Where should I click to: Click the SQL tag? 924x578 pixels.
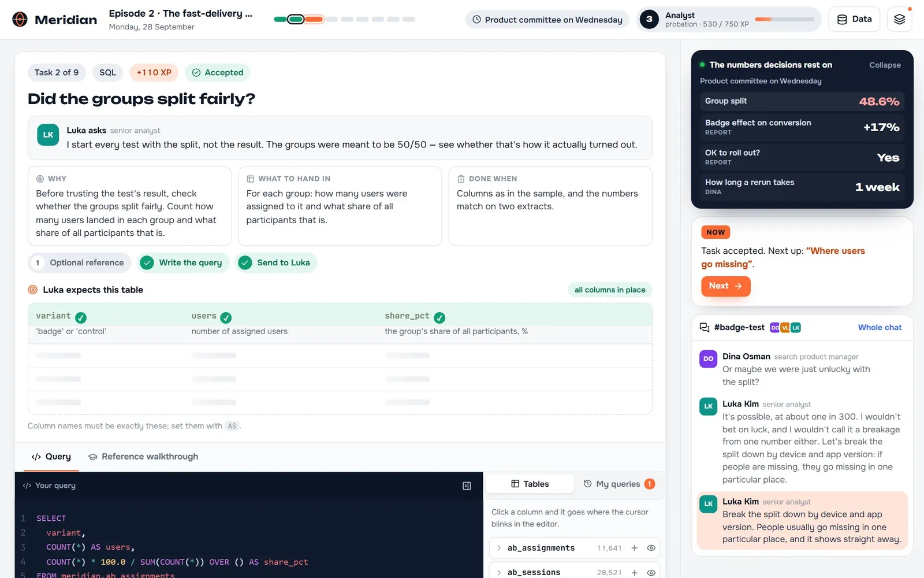[107, 73]
